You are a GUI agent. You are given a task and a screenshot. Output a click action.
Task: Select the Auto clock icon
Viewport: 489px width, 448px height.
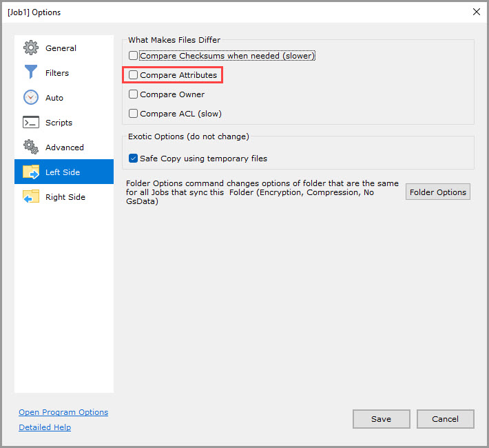31,98
